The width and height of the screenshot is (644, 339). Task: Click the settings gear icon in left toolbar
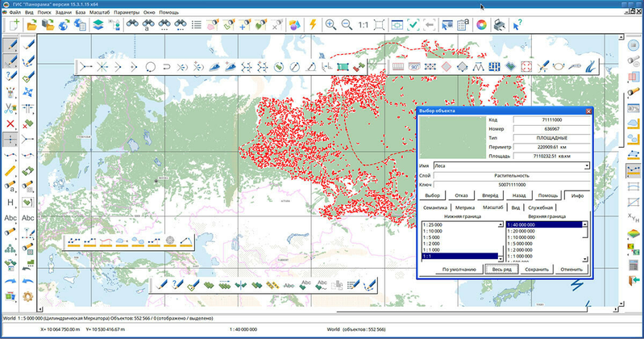tap(27, 296)
